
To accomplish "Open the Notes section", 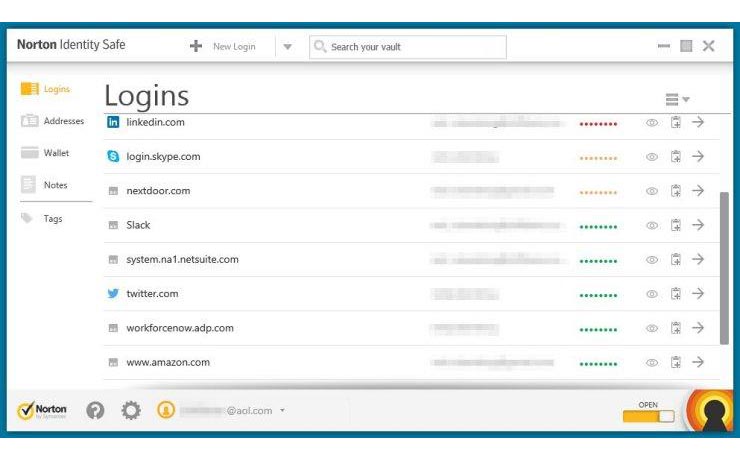I will (x=44, y=185).
